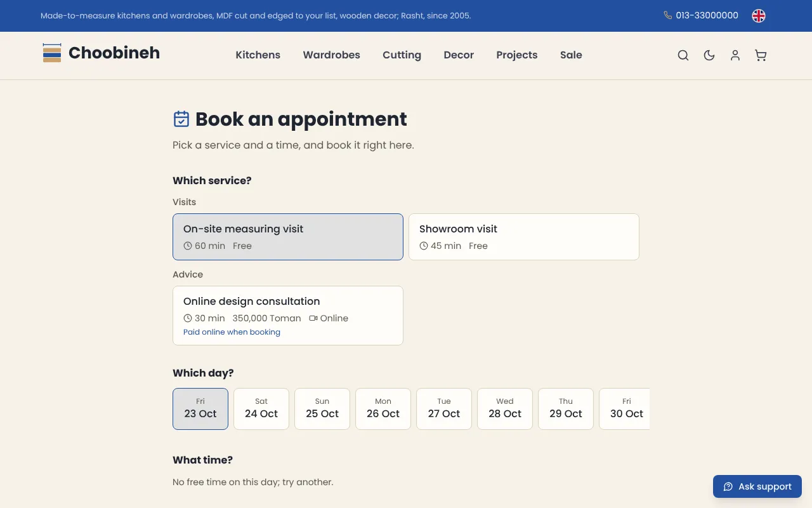Click the Paid online when booking note
This screenshot has width=812, height=508.
[x=232, y=332]
